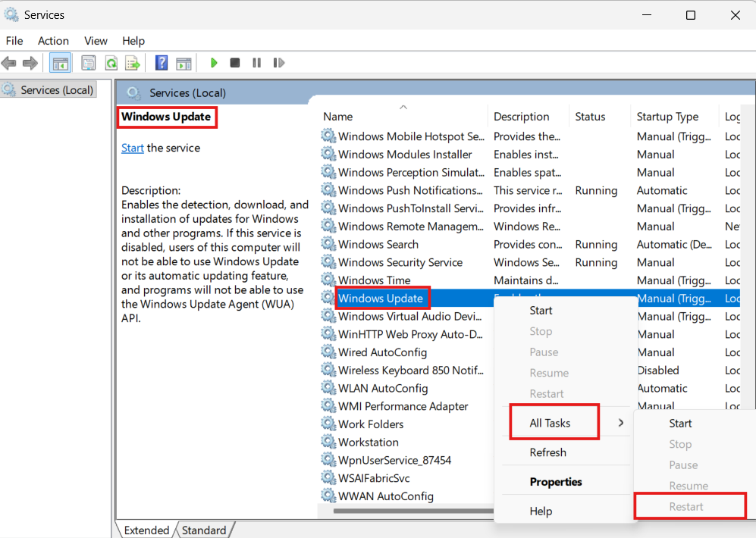Click gear icon beside Windows Update row
Screen dimensions: 756x538
(328, 298)
